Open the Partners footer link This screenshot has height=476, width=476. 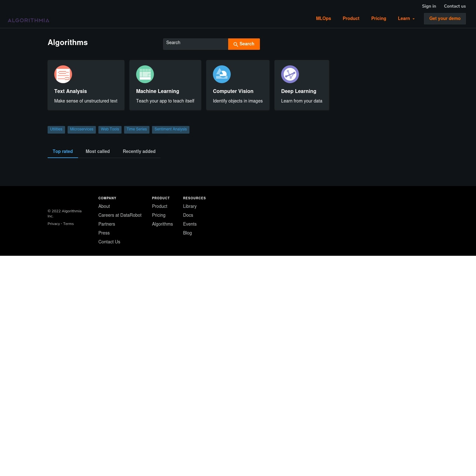107,224
